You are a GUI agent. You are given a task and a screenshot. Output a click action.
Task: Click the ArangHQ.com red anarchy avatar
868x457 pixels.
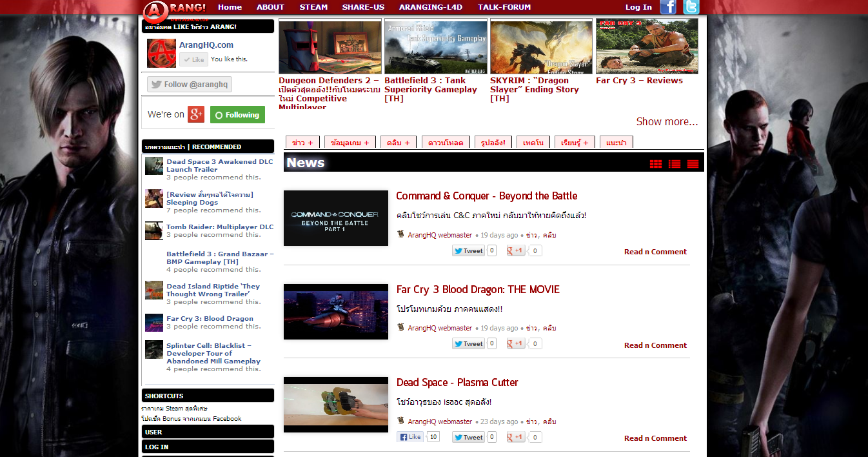pyautogui.click(x=161, y=53)
